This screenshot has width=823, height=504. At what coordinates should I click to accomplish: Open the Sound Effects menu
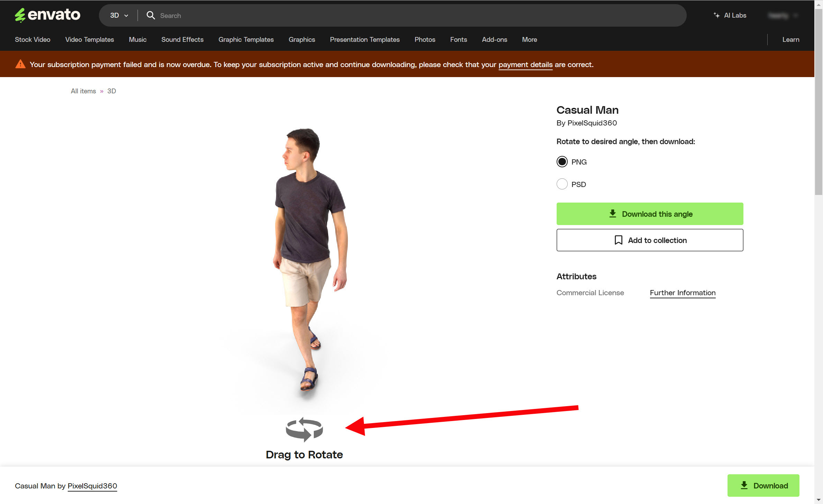pyautogui.click(x=182, y=39)
